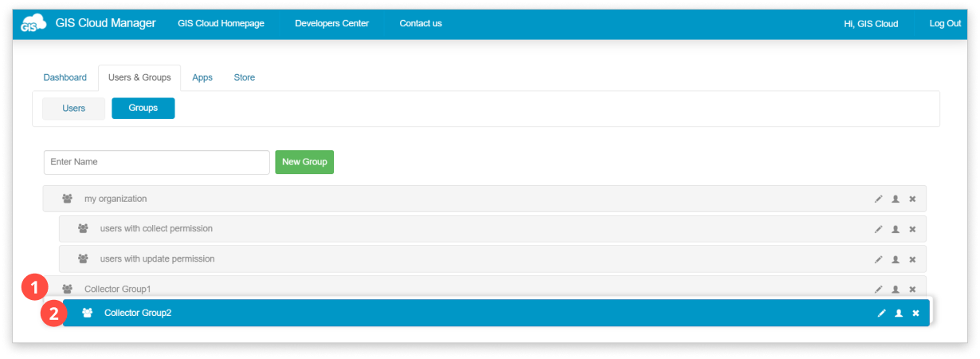Delete Collector Group1
This screenshot has height=359, width=980.
tap(912, 289)
